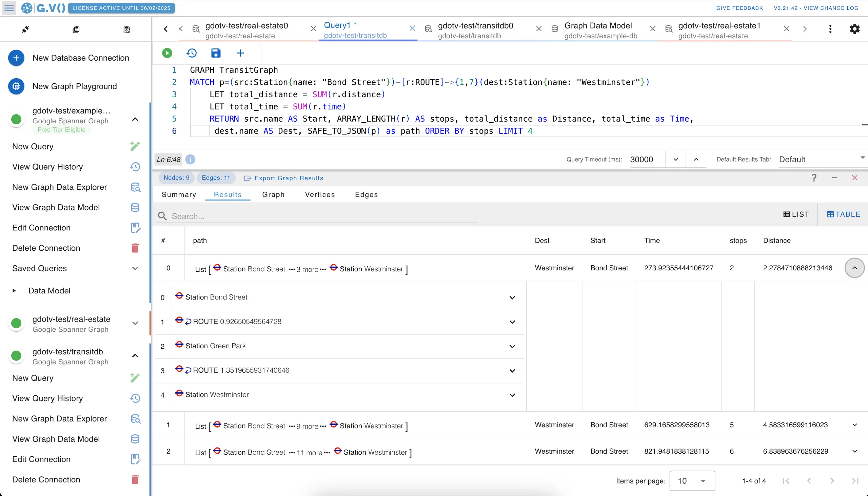Click View Graph Data Model icon under gdotv-test/example
Viewport: 868px width, 496px height.
[x=135, y=207]
